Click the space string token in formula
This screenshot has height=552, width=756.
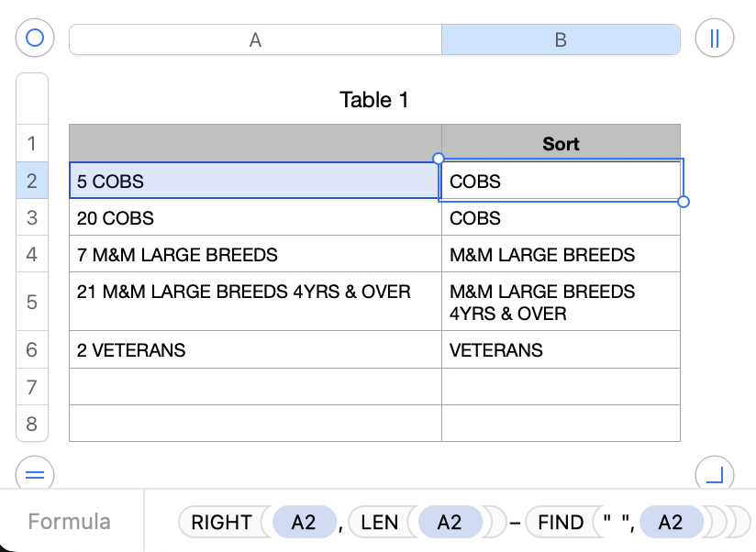[615, 523]
